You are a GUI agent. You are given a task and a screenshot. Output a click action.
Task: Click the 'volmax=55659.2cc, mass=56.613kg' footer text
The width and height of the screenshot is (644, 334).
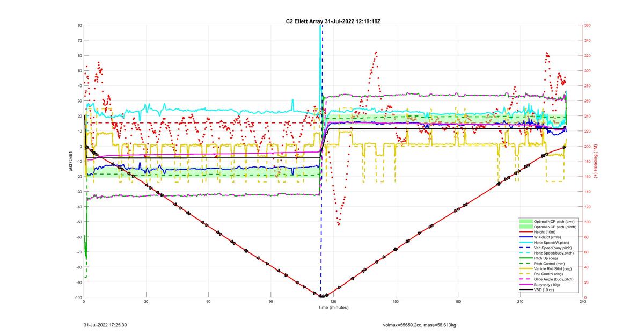click(x=419, y=325)
